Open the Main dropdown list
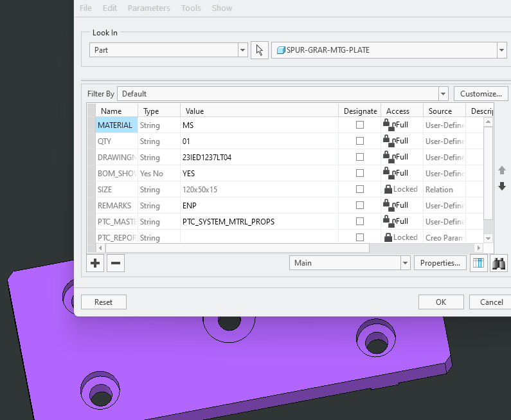Screen dimensions: 511x420 point(405,263)
